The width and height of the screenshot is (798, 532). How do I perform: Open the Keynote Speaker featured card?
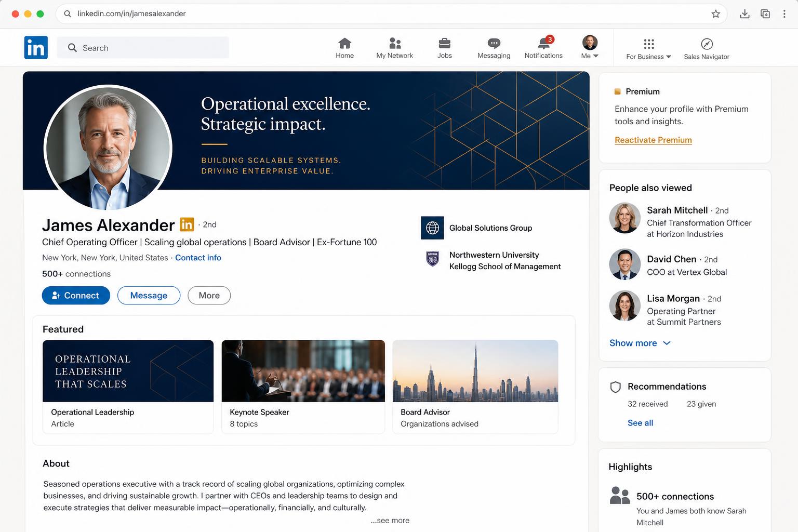point(303,387)
